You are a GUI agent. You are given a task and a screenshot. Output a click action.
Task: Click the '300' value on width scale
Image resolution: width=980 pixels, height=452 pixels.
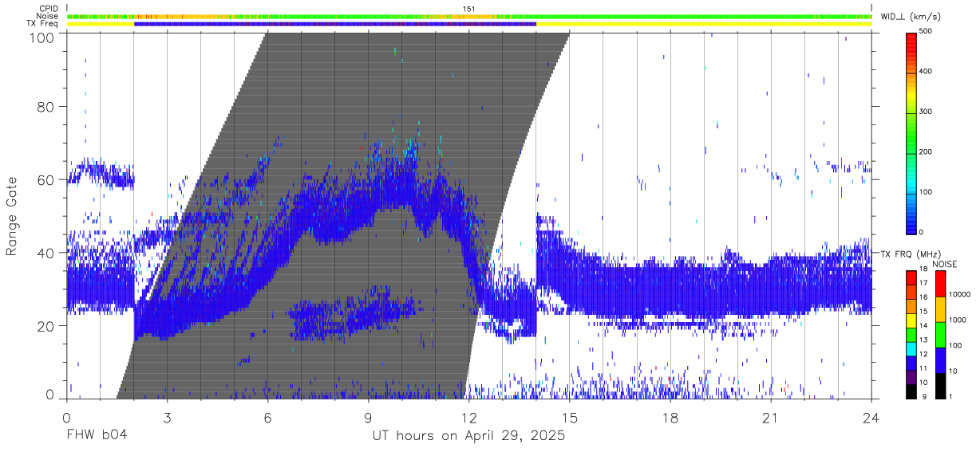(x=926, y=112)
